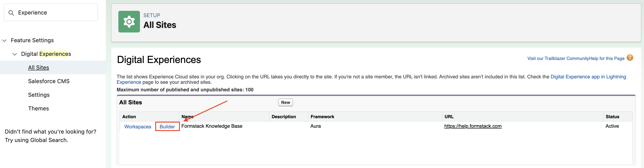Open All Sites in the sidebar

point(38,68)
